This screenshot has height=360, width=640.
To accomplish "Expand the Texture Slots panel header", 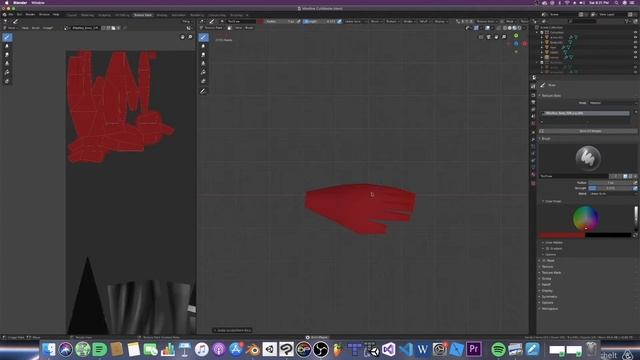I will click(551, 96).
